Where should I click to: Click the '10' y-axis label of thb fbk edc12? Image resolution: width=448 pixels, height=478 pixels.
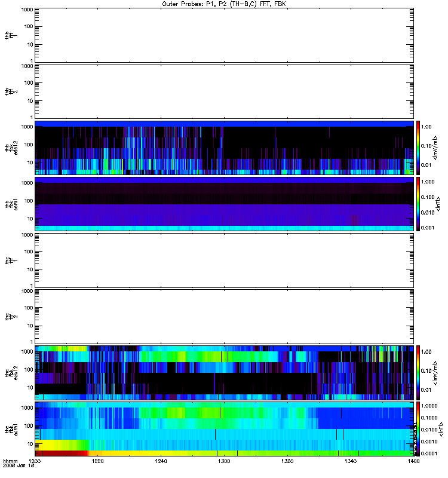coord(30,163)
